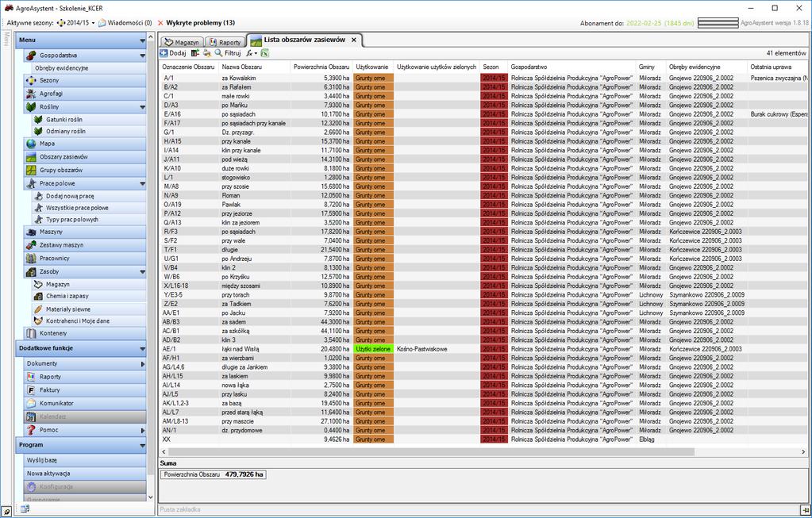Collapse the Rośliny group arrow

pos(142,107)
